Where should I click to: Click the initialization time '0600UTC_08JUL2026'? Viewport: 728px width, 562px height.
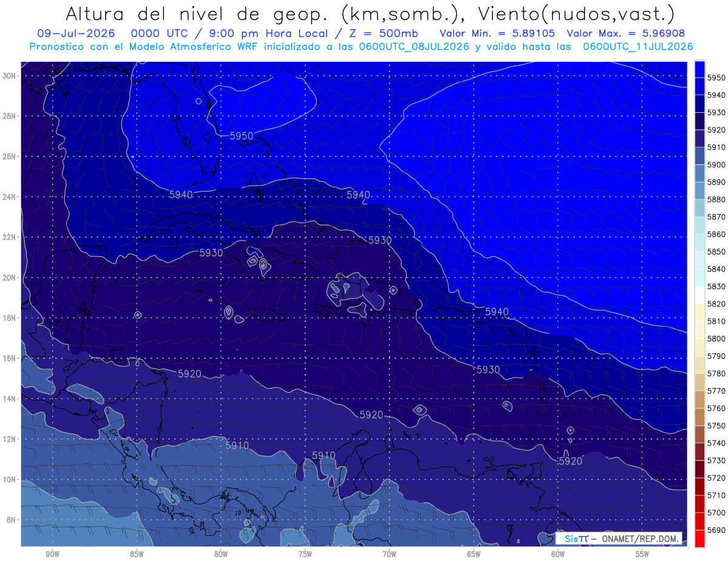[415, 46]
